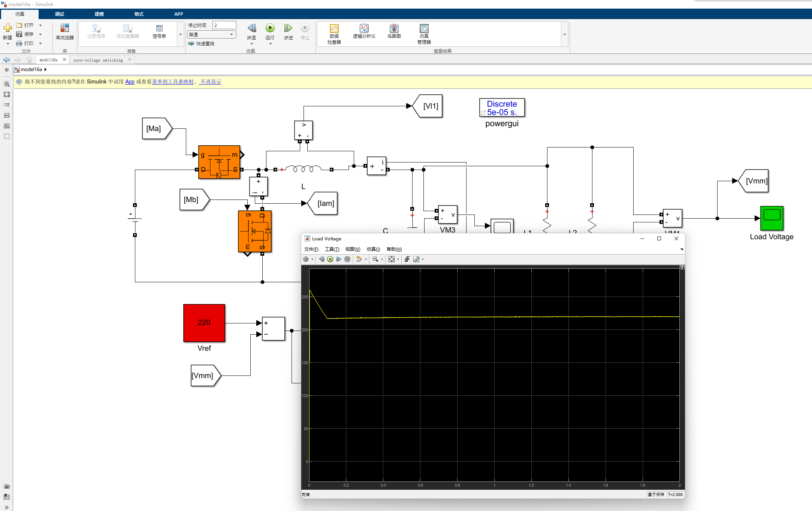Toggle the zoom mode tool in left sidebar
The height and width of the screenshot is (511, 812).
tap(7, 84)
